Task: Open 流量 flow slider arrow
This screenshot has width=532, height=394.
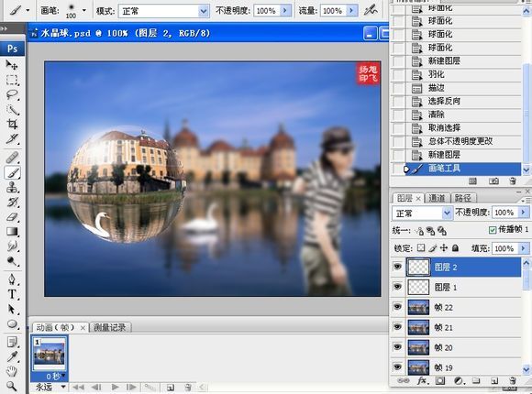Action: 352,11
